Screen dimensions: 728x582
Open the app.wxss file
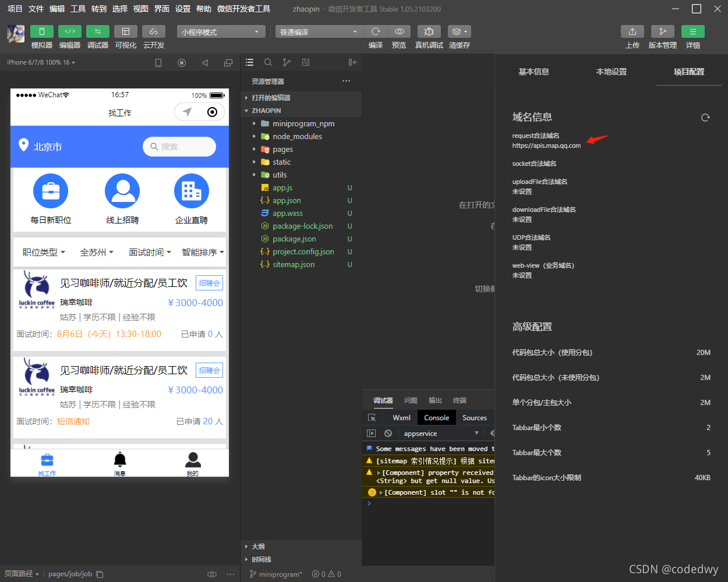301,213
